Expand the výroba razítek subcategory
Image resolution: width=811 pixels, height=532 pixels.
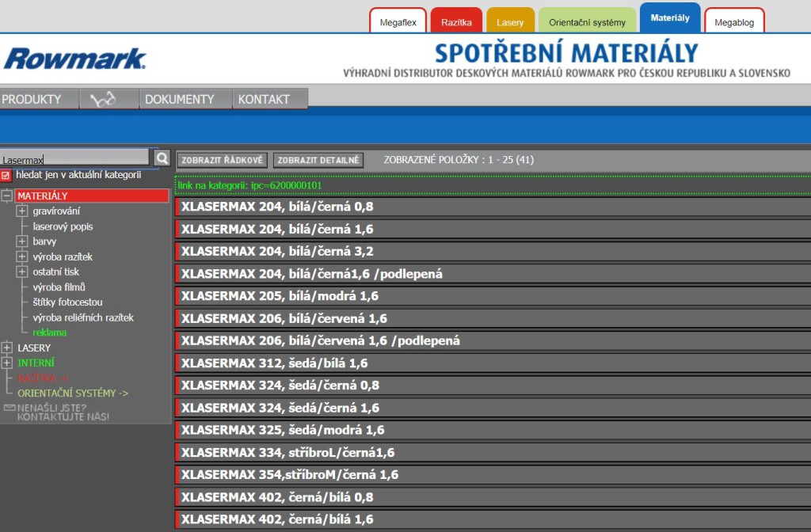[x=22, y=256]
